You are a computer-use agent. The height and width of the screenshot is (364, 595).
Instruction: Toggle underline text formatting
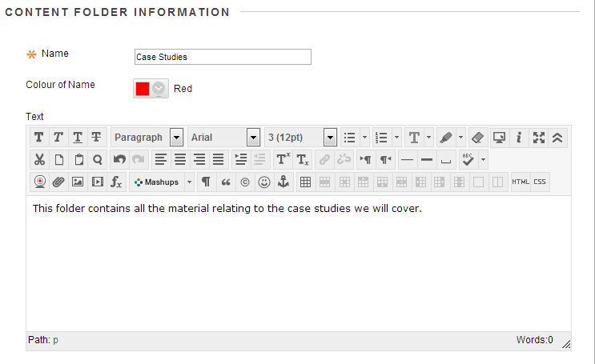point(77,138)
